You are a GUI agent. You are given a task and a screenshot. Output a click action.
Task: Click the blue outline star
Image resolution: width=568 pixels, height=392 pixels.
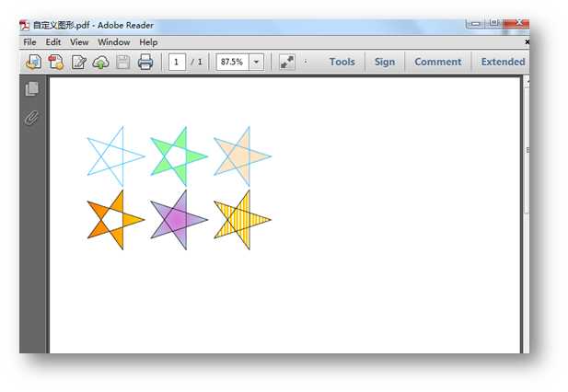point(116,156)
